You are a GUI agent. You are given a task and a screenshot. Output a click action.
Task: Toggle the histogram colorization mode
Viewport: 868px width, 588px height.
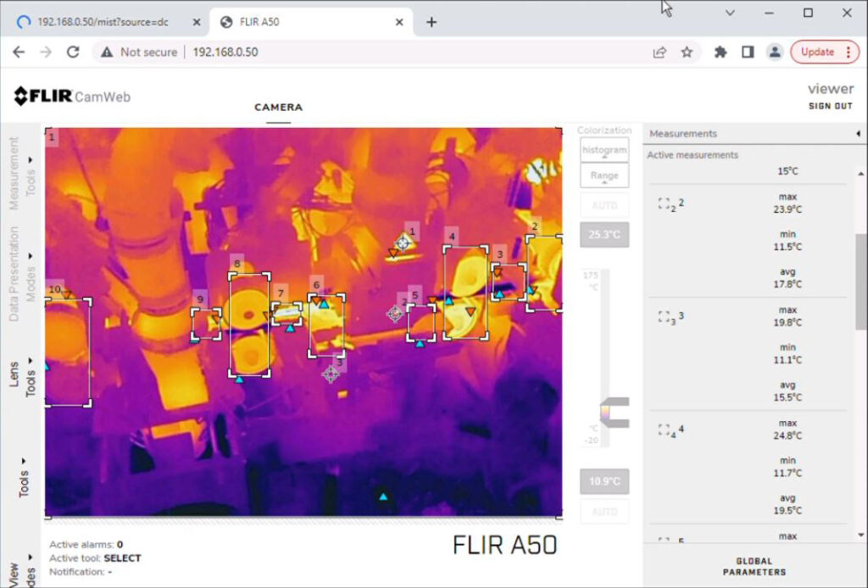click(x=604, y=150)
